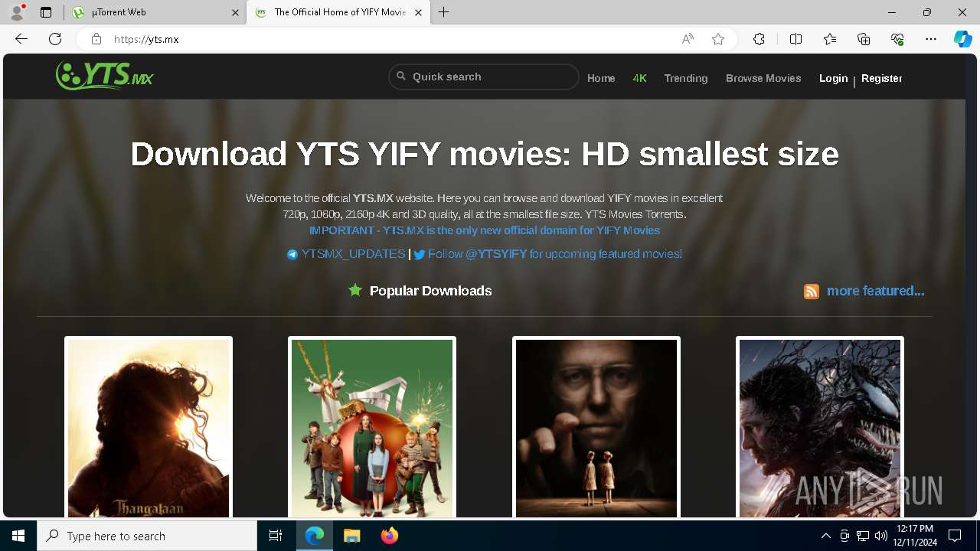Open Edge Settings and more menu
Viewport: 980px width, 551px height.
931,39
